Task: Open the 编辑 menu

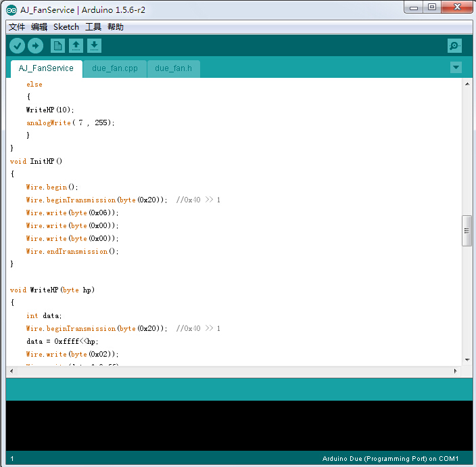Action: (39, 27)
